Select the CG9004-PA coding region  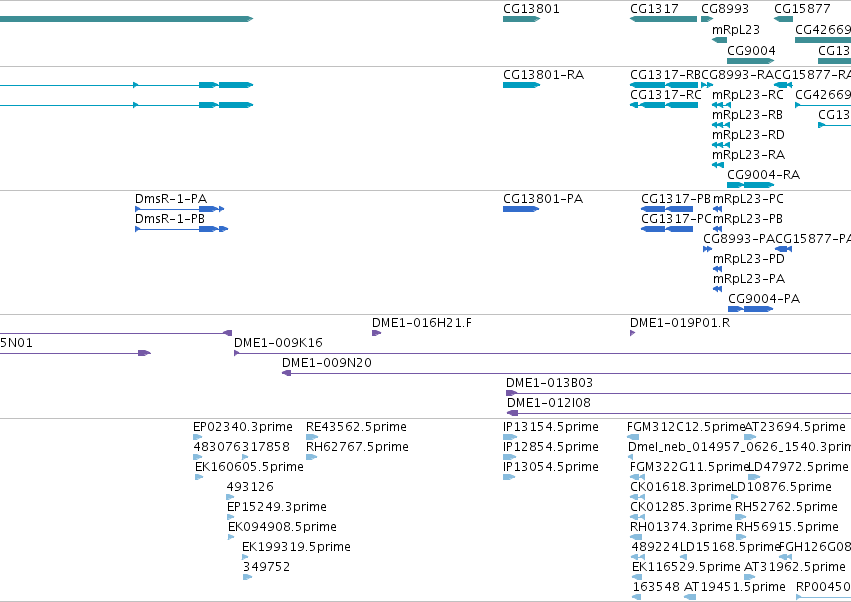click(x=751, y=309)
